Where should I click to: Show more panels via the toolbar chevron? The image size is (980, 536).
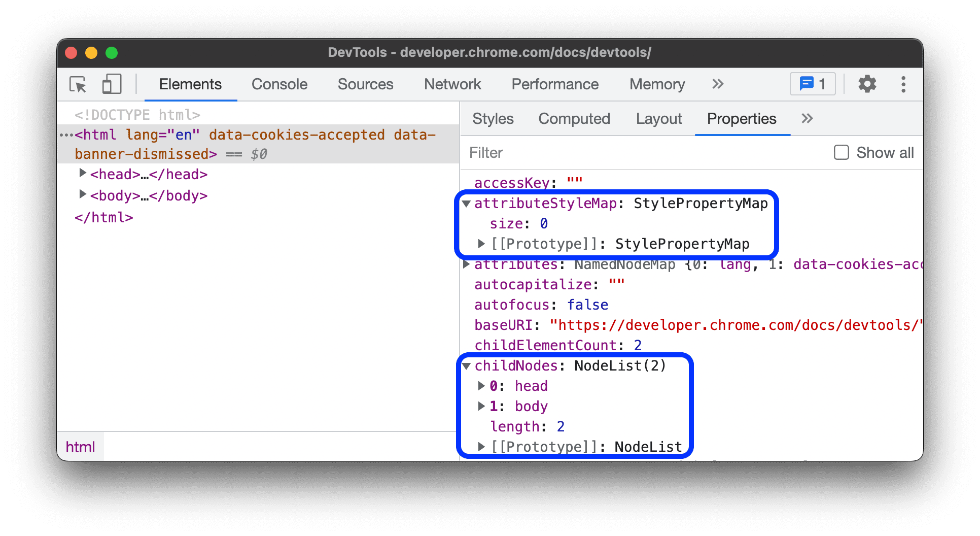coord(718,84)
